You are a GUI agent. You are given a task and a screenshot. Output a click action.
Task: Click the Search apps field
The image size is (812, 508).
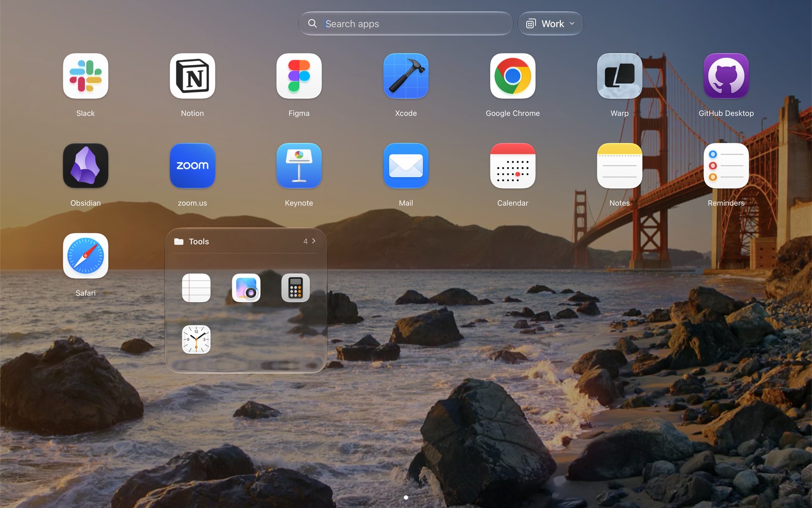click(x=405, y=23)
